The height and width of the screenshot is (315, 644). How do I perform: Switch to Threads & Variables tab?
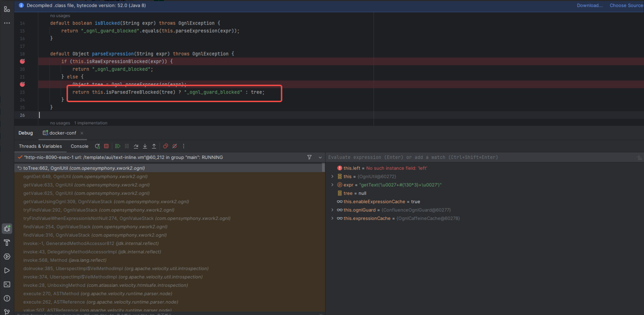pos(40,146)
